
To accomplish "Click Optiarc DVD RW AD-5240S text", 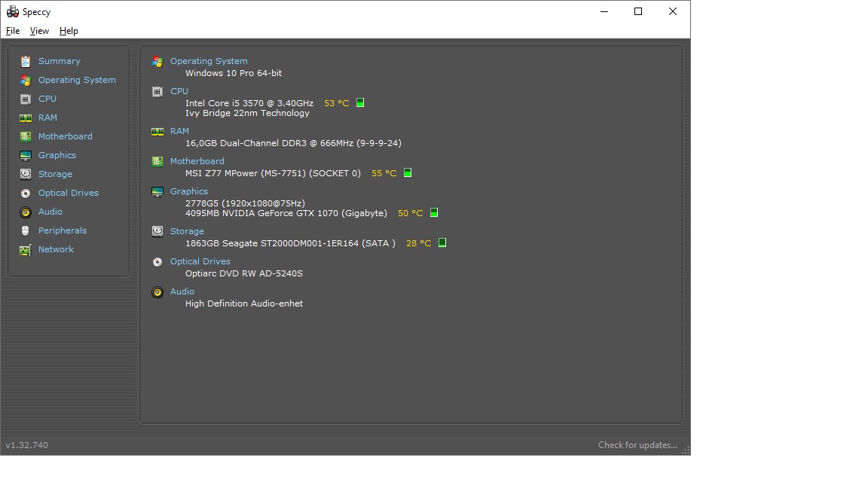I will [x=243, y=273].
